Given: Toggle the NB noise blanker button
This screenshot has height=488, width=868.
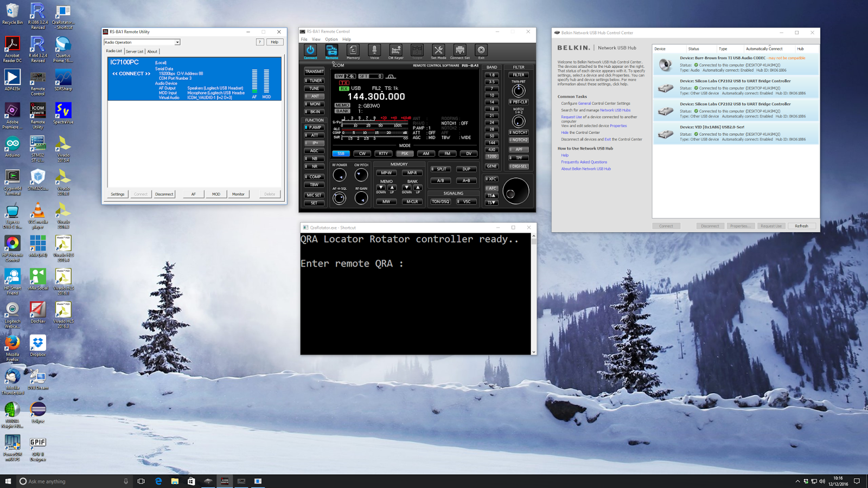Looking at the screenshot, I should pyautogui.click(x=314, y=158).
